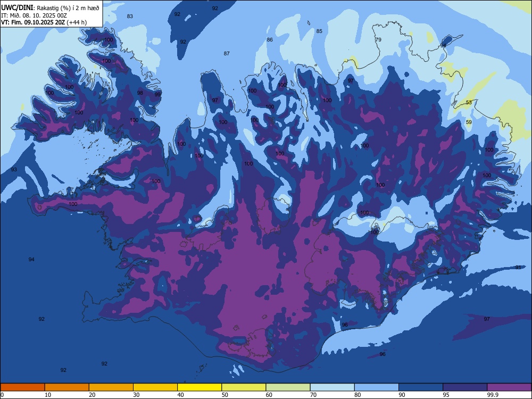532x399 pixels.
Task: Click the legend tick label '95'
Action: (x=446, y=395)
